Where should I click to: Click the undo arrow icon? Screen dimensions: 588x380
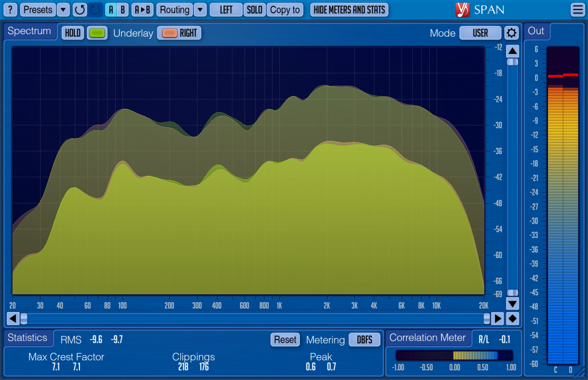pos(79,10)
